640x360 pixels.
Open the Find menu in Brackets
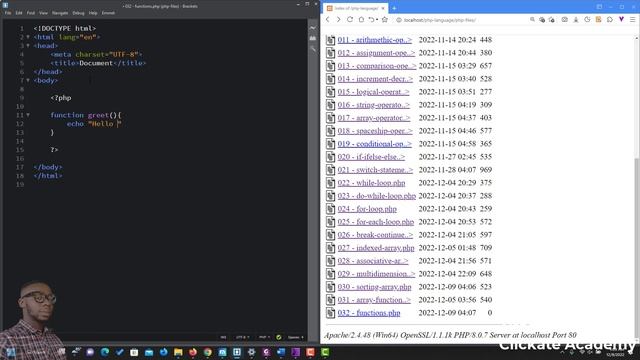pos(31,13)
